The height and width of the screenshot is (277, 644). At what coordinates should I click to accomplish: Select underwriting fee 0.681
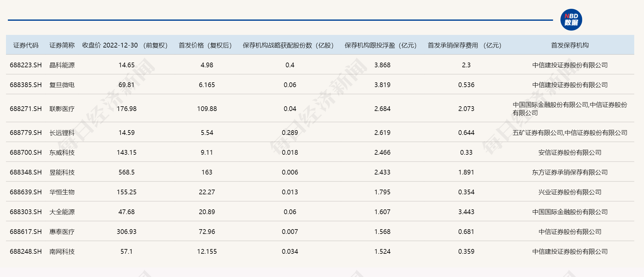click(x=466, y=232)
